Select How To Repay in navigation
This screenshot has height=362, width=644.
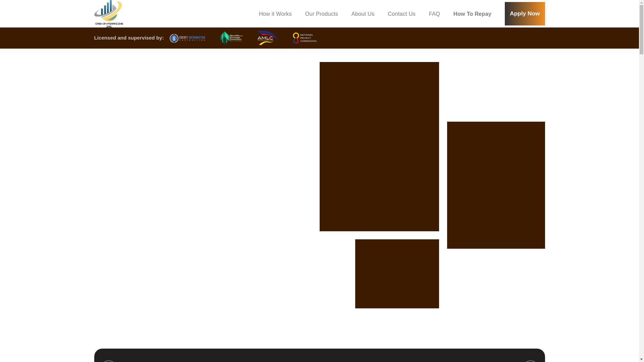pyautogui.click(x=472, y=14)
